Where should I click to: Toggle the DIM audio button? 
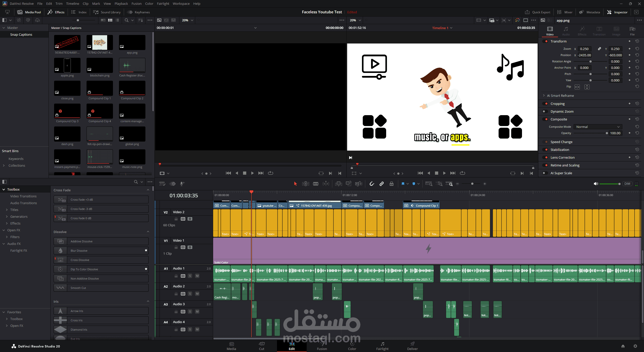(x=627, y=184)
